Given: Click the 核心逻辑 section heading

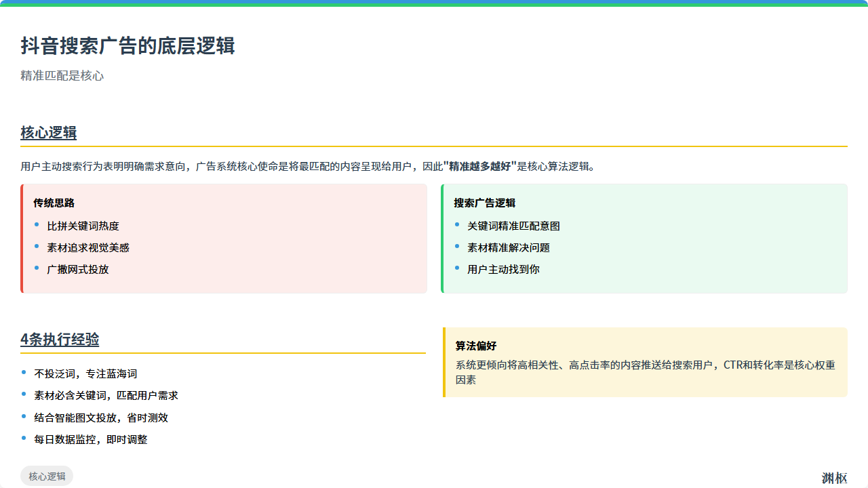Looking at the screenshot, I should click(48, 133).
